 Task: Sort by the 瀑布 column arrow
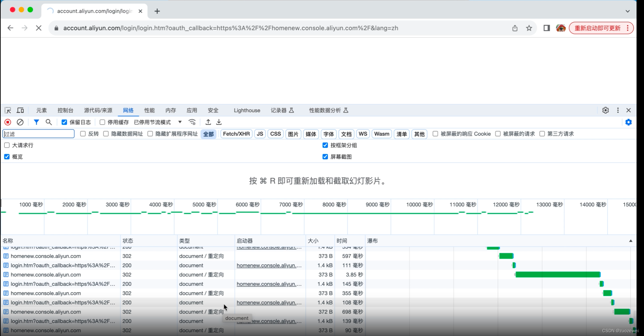(x=631, y=241)
